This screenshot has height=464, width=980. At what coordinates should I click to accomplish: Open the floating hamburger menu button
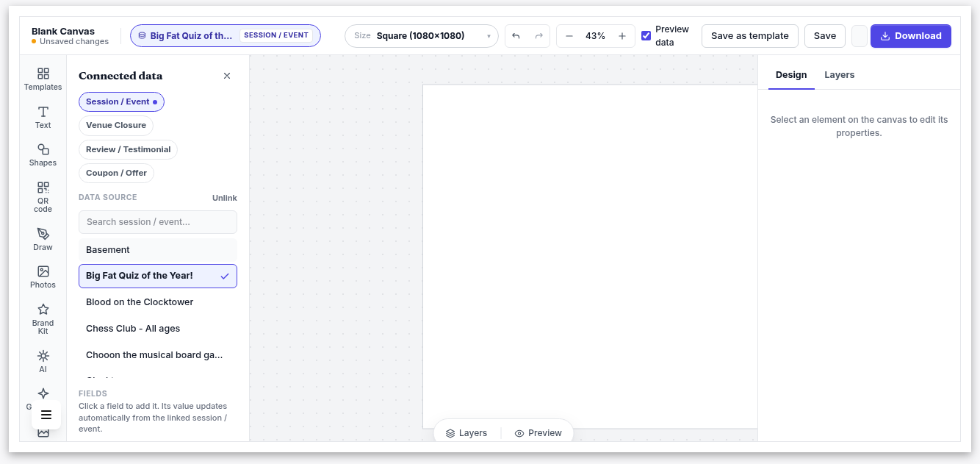point(46,415)
